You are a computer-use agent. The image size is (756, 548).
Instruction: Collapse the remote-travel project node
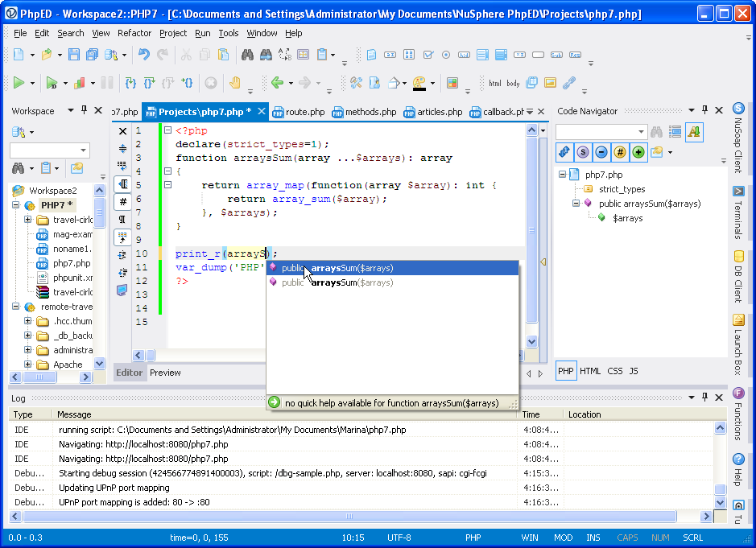click(15, 306)
